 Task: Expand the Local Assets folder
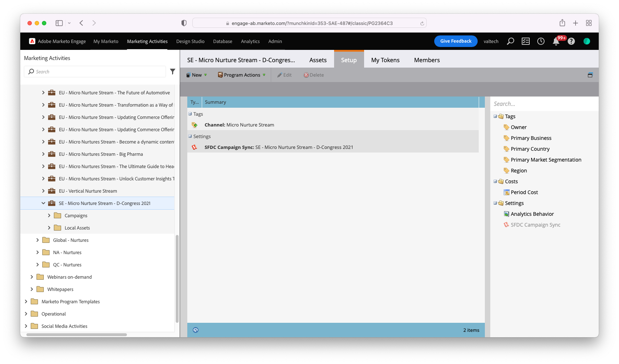49,228
